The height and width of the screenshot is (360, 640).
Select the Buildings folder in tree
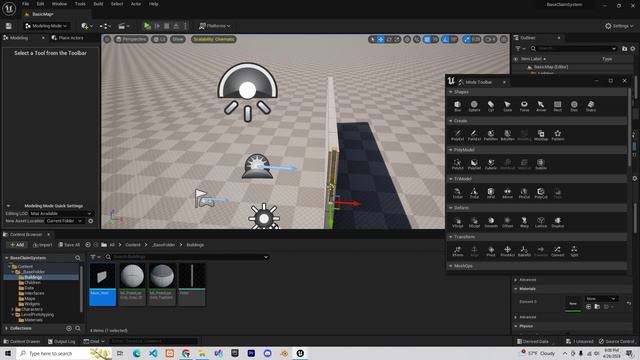pos(33,277)
